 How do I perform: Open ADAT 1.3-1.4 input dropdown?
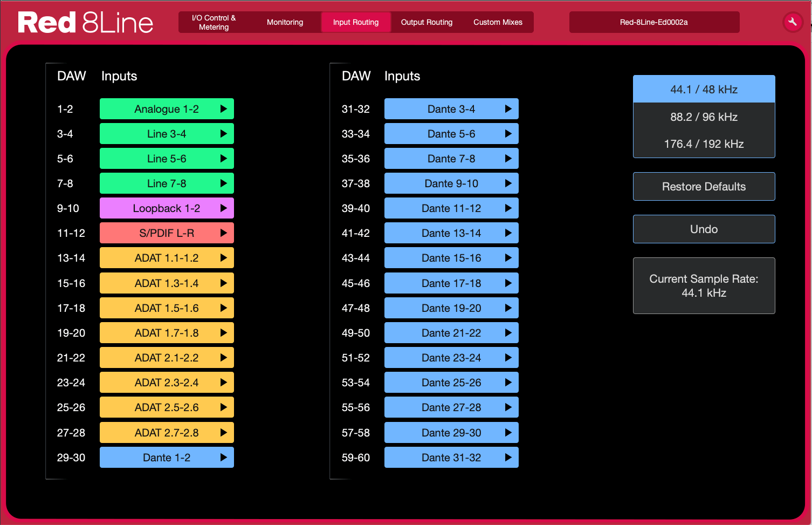pyautogui.click(x=167, y=283)
